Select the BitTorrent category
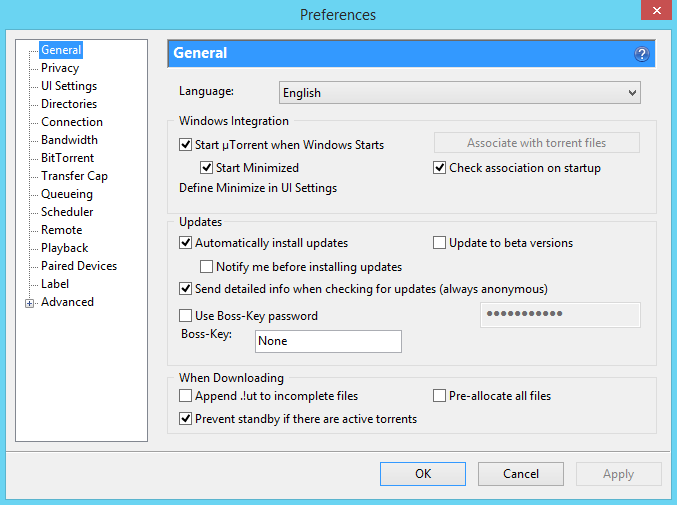This screenshot has width=677, height=505. click(67, 158)
